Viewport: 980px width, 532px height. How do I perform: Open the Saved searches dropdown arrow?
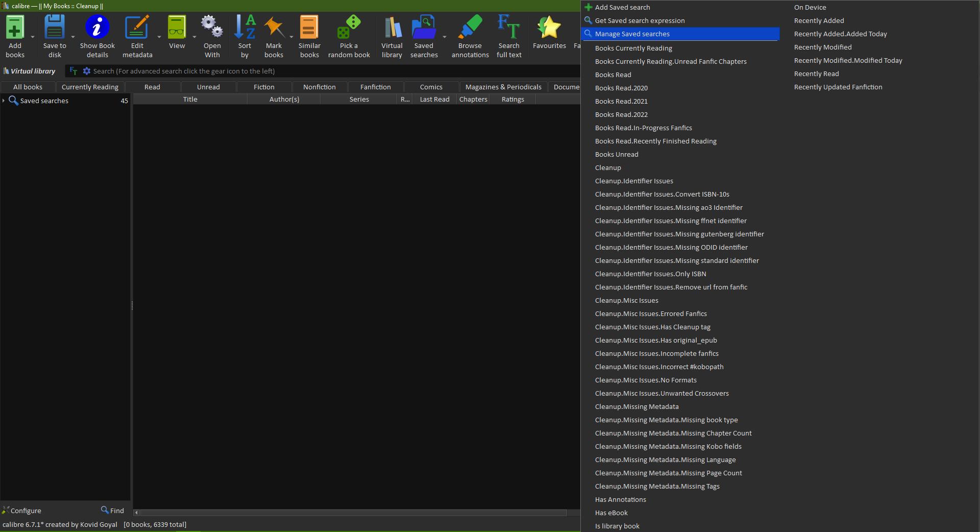coord(445,37)
